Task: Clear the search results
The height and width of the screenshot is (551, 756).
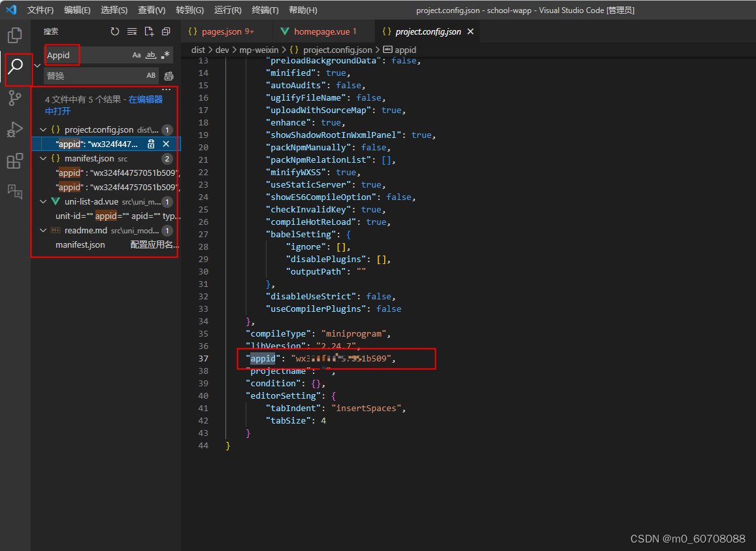Action: [131, 31]
